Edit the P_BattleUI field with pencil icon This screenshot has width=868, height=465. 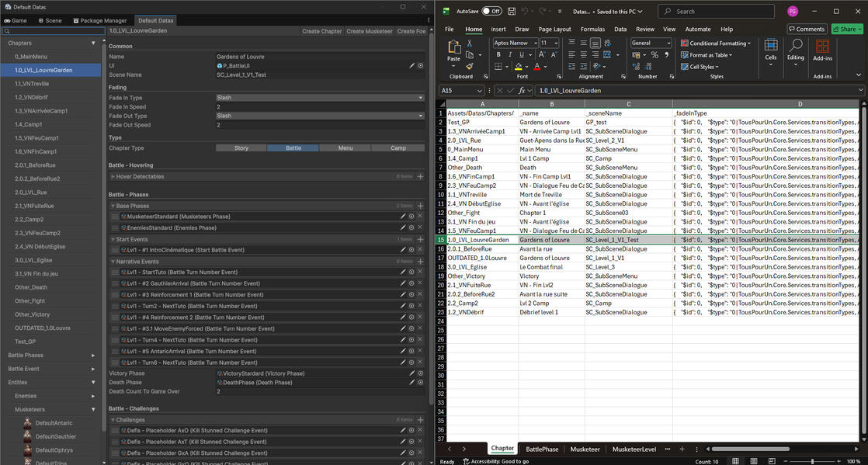411,66
